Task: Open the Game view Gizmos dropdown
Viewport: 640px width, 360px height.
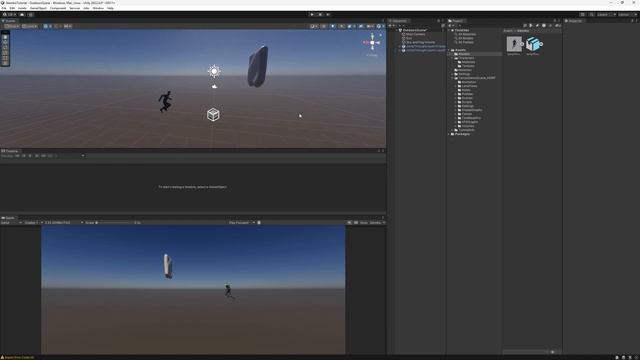Action: click(377, 223)
